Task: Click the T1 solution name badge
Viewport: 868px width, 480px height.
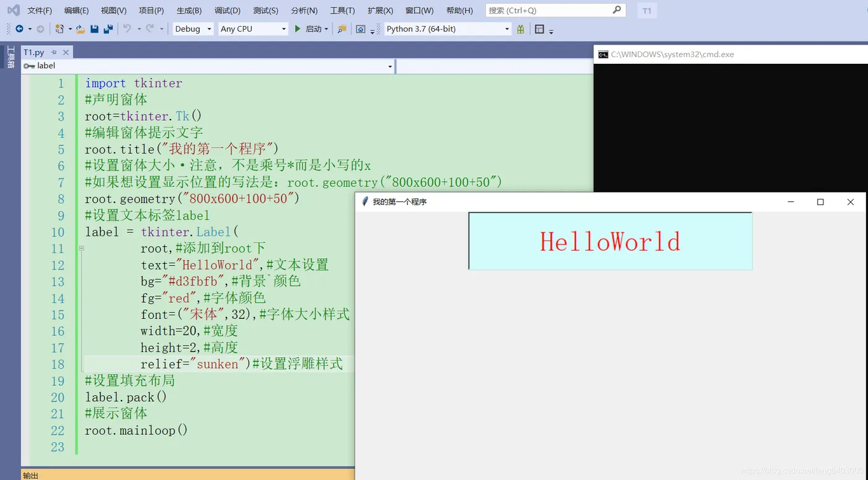Action: (647, 11)
